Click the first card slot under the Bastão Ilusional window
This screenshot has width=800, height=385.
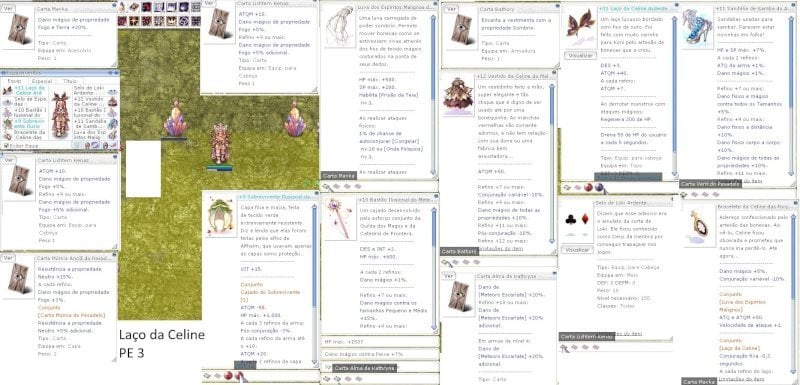coord(327,379)
